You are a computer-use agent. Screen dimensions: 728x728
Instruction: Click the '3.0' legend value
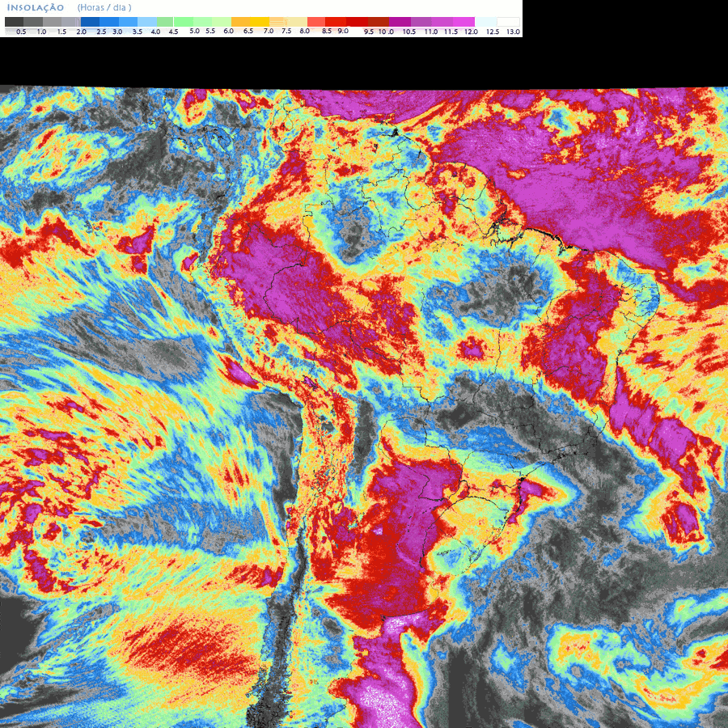click(117, 32)
